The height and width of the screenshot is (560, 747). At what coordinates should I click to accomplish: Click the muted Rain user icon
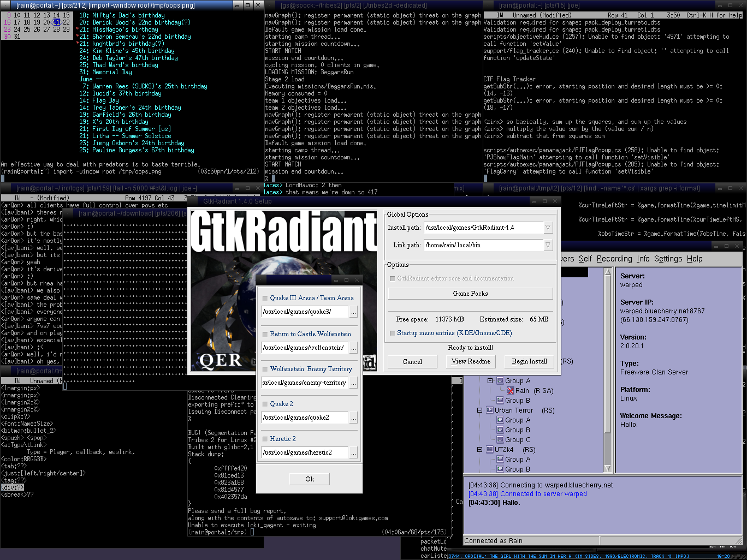(510, 390)
